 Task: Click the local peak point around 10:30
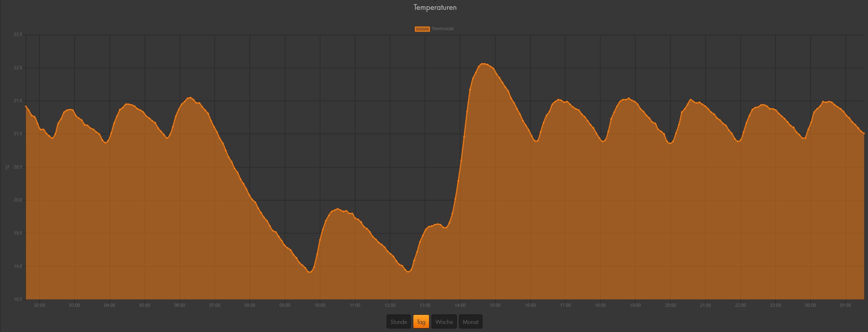point(338,209)
